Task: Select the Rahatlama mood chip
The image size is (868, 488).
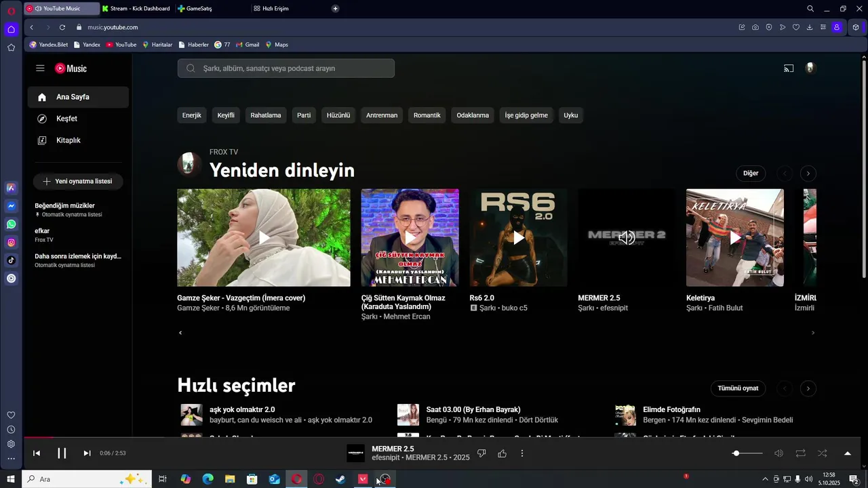Action: (x=266, y=115)
